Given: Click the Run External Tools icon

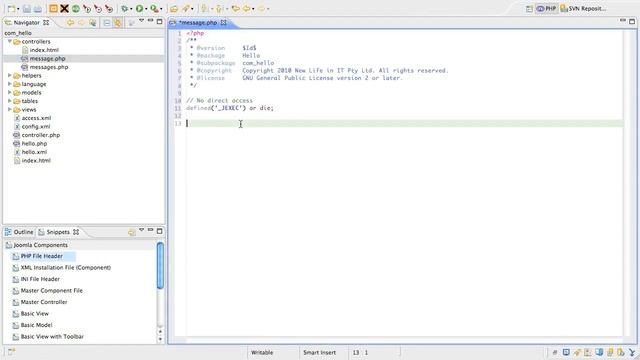Looking at the screenshot, I should click(154, 8).
